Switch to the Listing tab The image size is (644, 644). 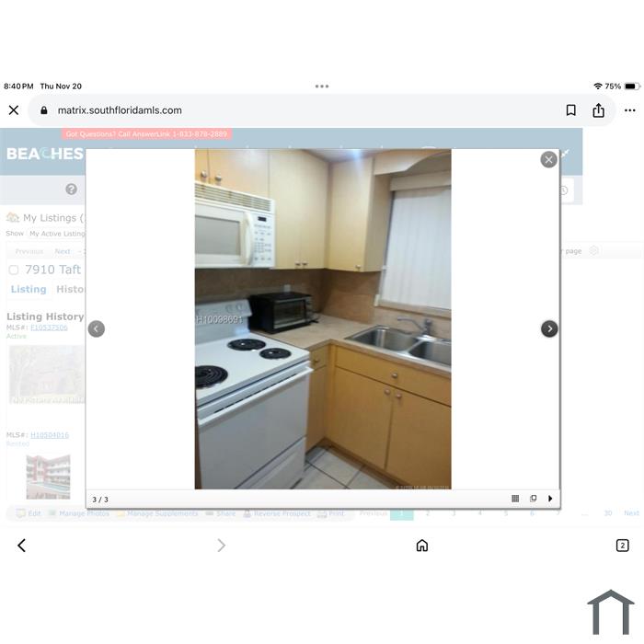(x=29, y=289)
